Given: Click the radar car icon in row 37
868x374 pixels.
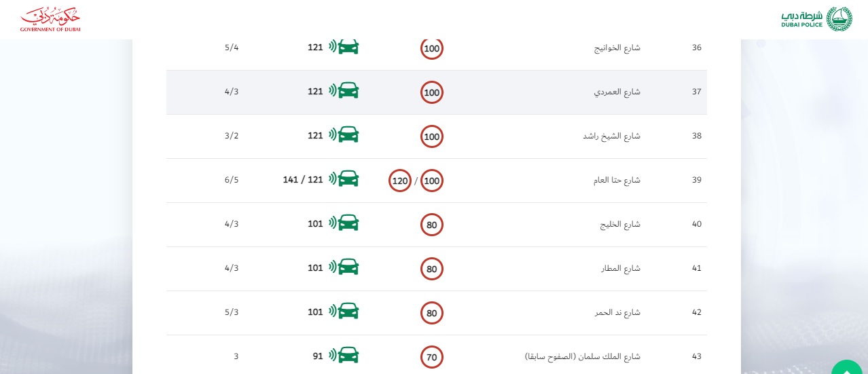Looking at the screenshot, I should (344, 91).
